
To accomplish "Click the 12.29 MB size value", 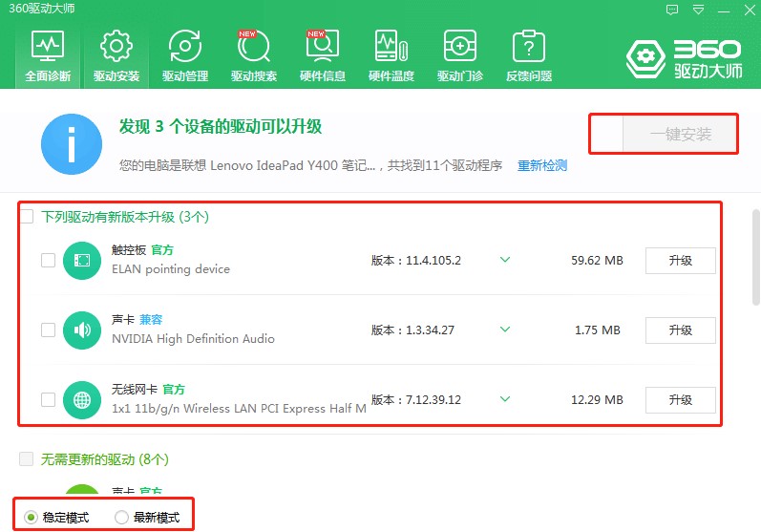I will [597, 400].
